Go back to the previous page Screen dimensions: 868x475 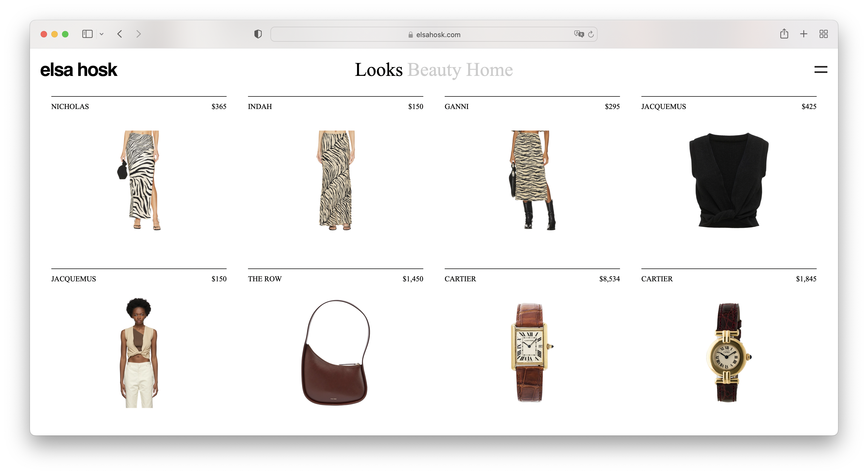click(120, 34)
